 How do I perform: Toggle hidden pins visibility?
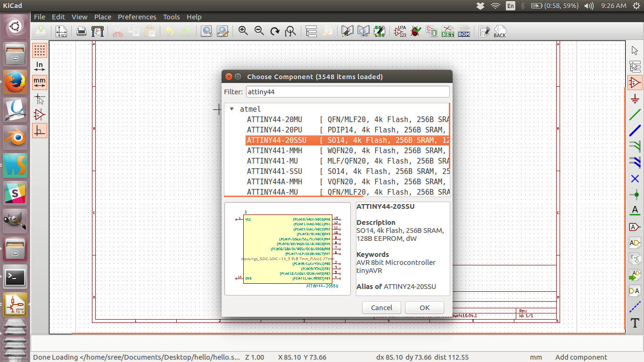pyautogui.click(x=40, y=115)
